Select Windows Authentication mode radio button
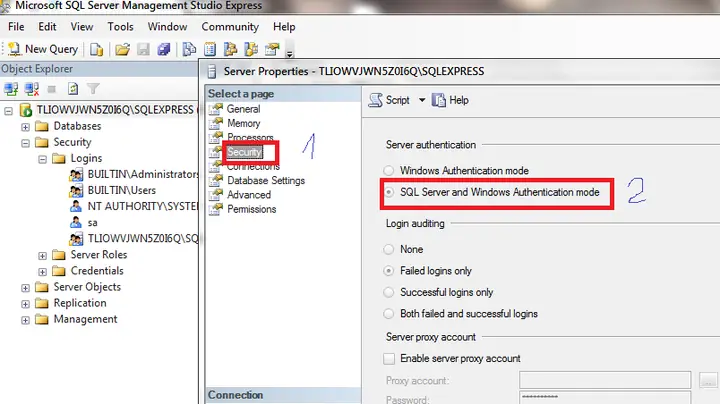720x404 pixels. point(389,170)
